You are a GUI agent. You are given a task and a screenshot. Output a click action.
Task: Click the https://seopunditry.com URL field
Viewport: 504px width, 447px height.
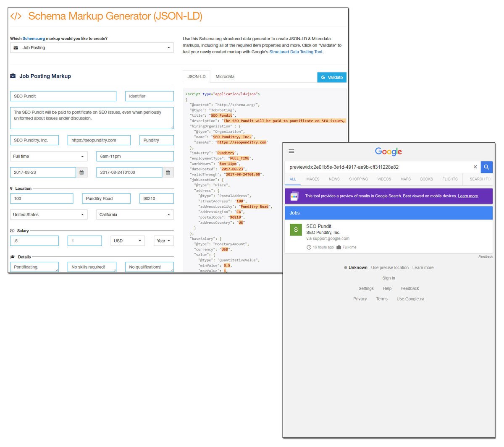[x=99, y=140]
